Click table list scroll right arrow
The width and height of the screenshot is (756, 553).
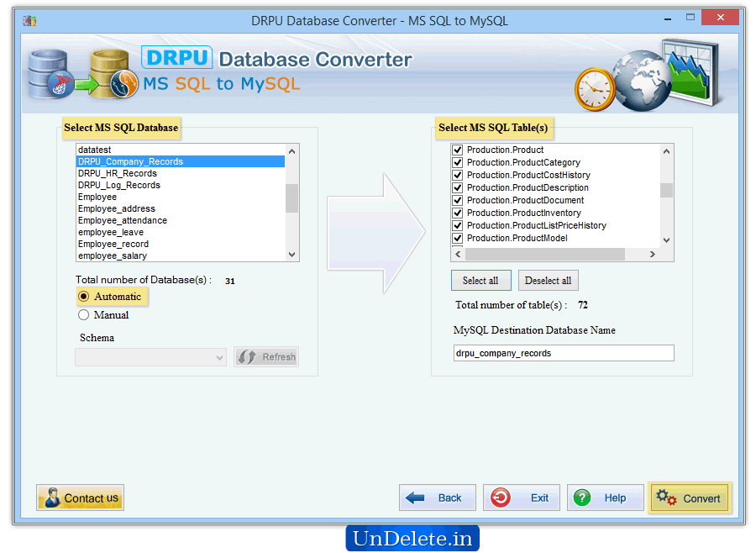(x=653, y=254)
